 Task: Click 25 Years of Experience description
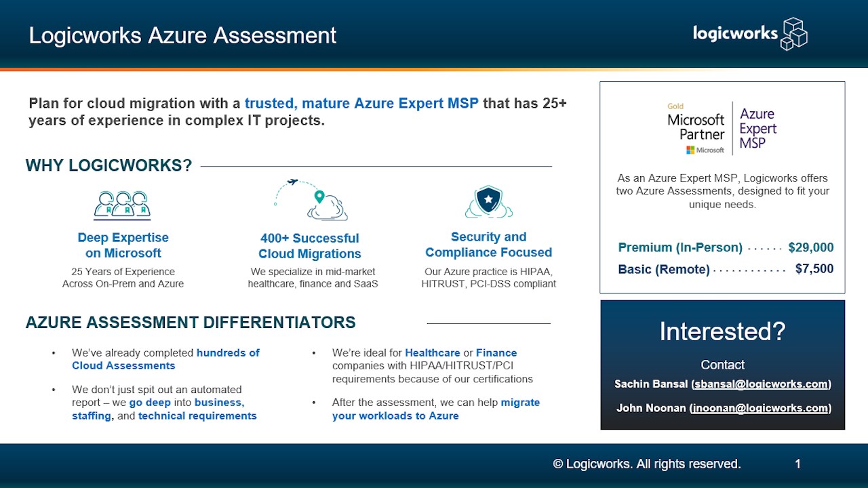[123, 278]
